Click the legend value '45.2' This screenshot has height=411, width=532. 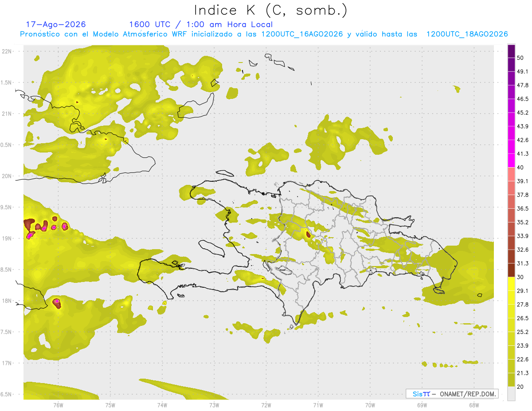(523, 113)
